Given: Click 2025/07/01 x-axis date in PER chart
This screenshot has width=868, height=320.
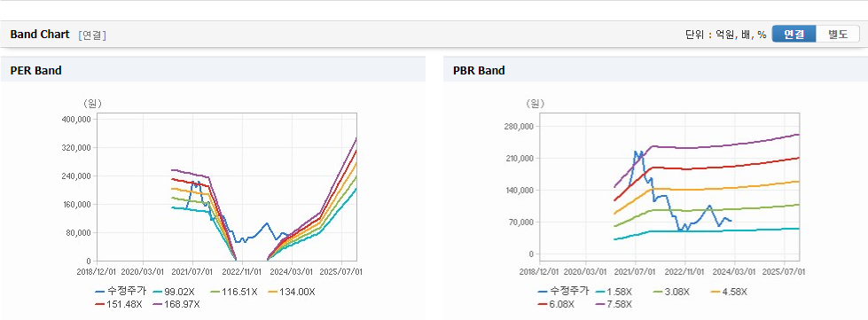Looking at the screenshot, I should click(342, 272).
